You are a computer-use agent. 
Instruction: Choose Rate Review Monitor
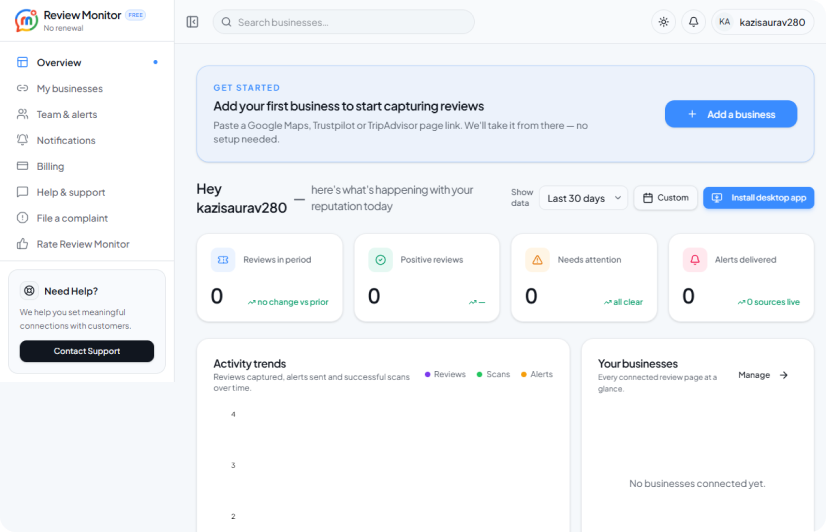coord(87,244)
